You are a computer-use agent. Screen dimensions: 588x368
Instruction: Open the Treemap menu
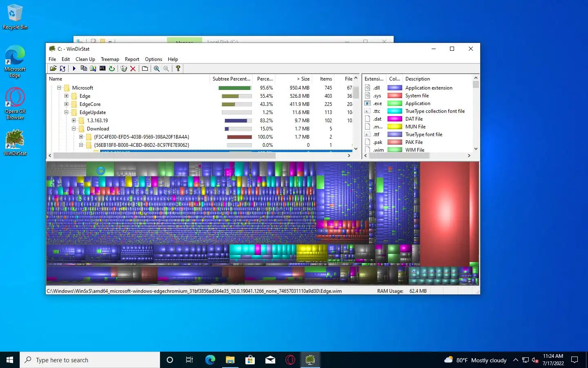[110, 59]
